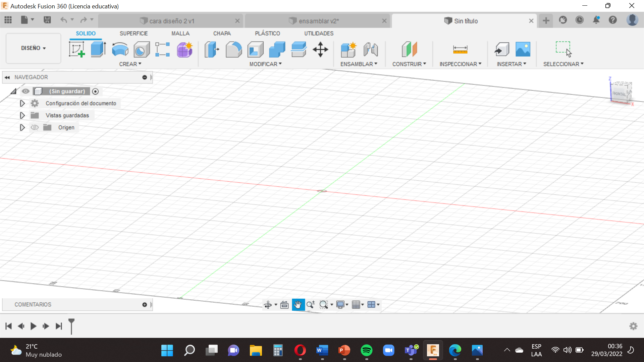Select the Offset Face tool
This screenshot has height=362, width=644.
[x=299, y=50]
